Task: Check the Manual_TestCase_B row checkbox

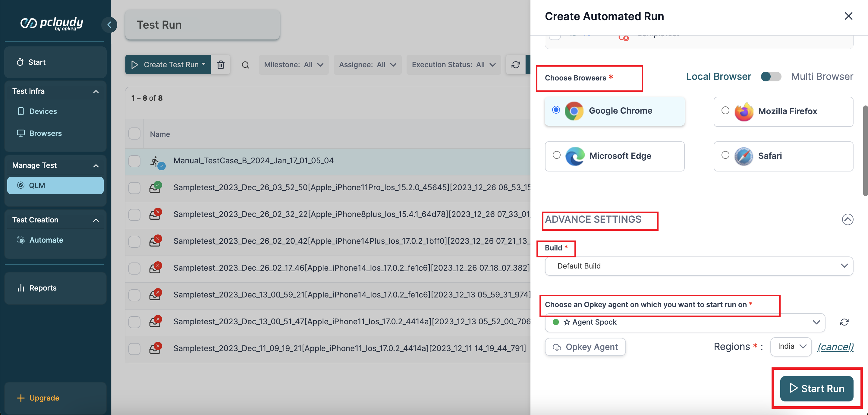Action: [x=134, y=161]
